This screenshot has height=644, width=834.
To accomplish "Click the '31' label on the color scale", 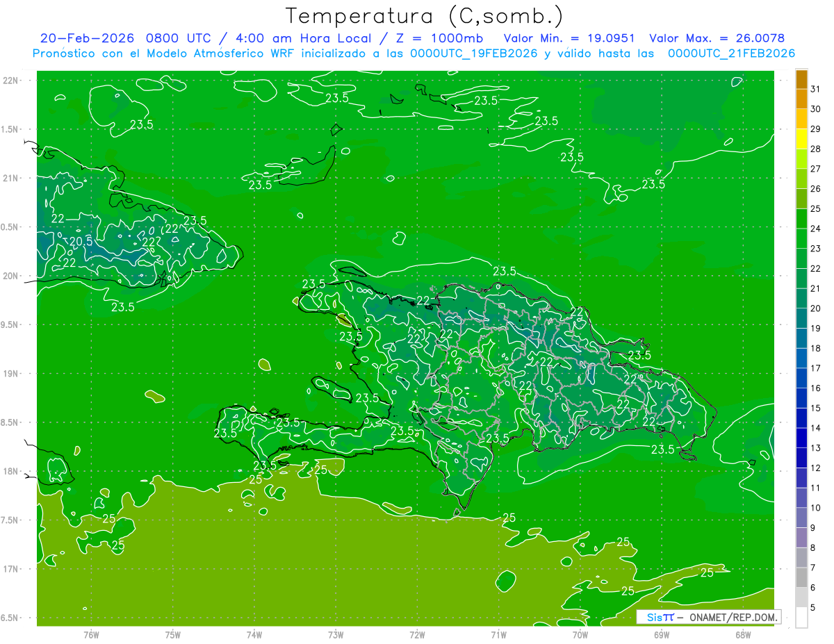I will pos(816,89).
